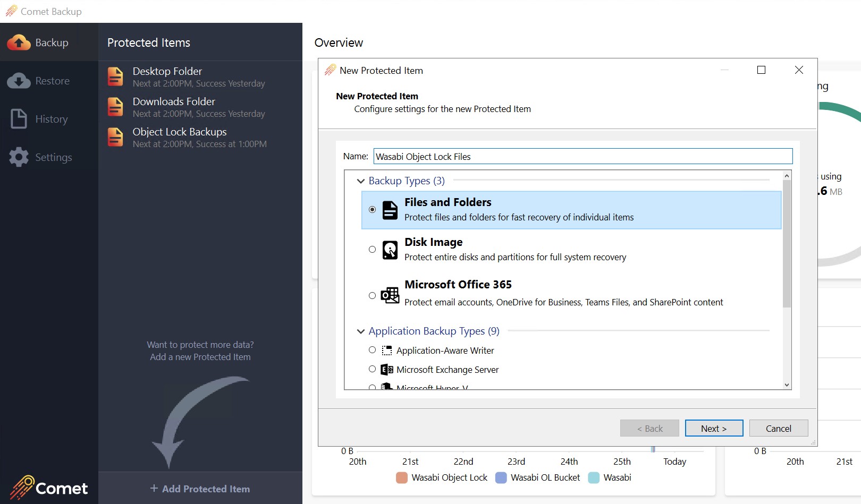Click the greyed Back button
Viewport: 861px width, 504px height.
(649, 428)
